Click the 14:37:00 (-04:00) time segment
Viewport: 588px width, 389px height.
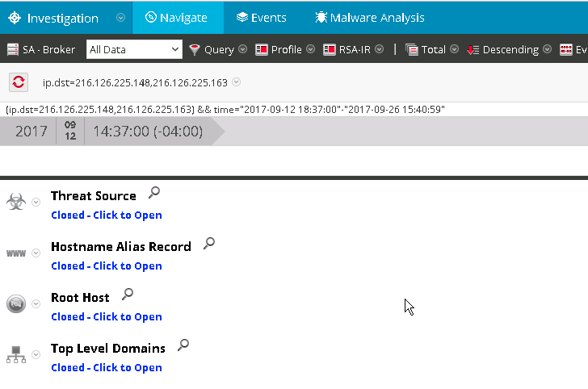pyautogui.click(x=148, y=131)
